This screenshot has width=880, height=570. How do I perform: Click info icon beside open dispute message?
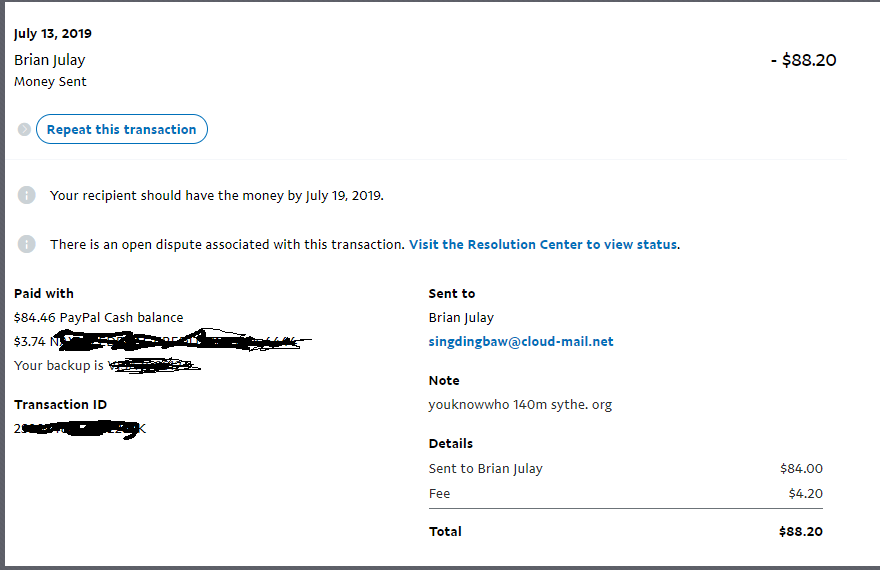27,244
